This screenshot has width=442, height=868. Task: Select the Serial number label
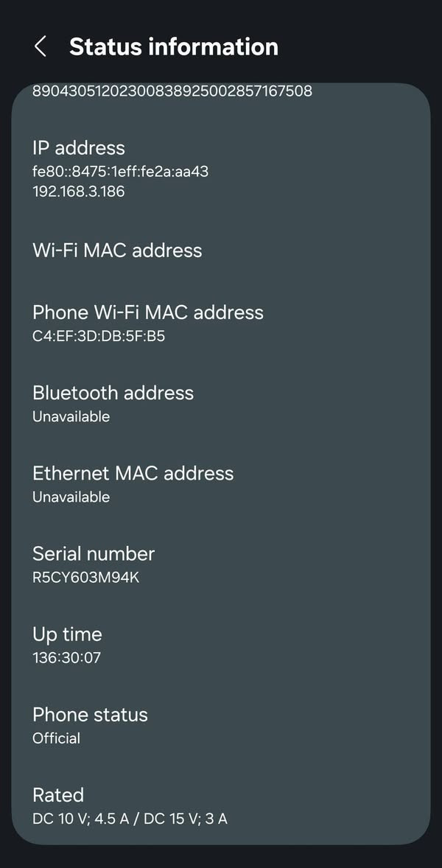(x=94, y=553)
